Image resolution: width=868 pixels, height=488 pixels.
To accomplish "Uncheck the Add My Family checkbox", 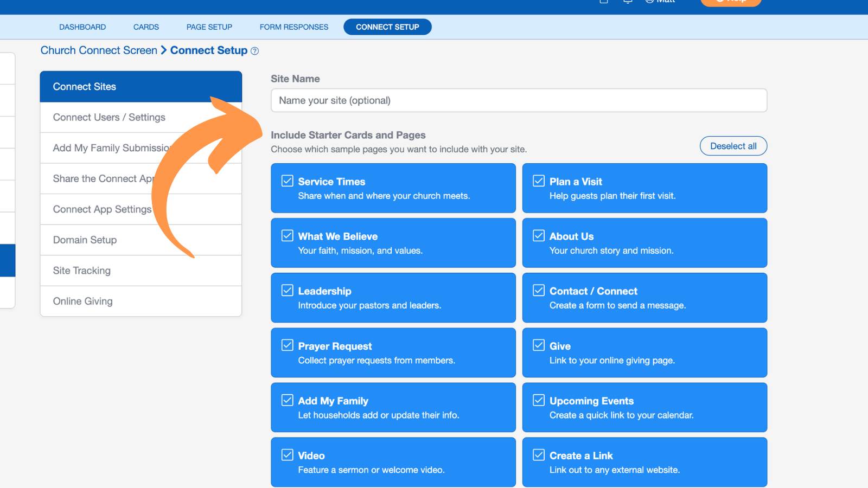I will pos(288,400).
